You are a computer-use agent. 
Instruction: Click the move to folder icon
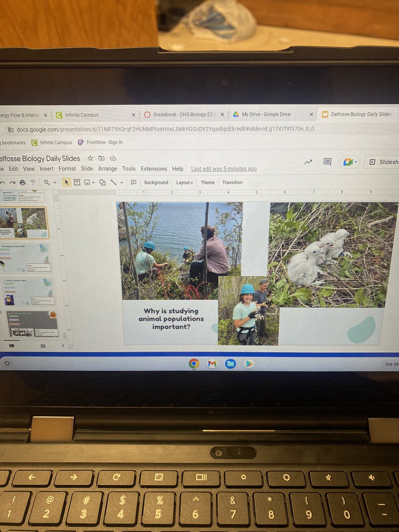click(x=102, y=158)
